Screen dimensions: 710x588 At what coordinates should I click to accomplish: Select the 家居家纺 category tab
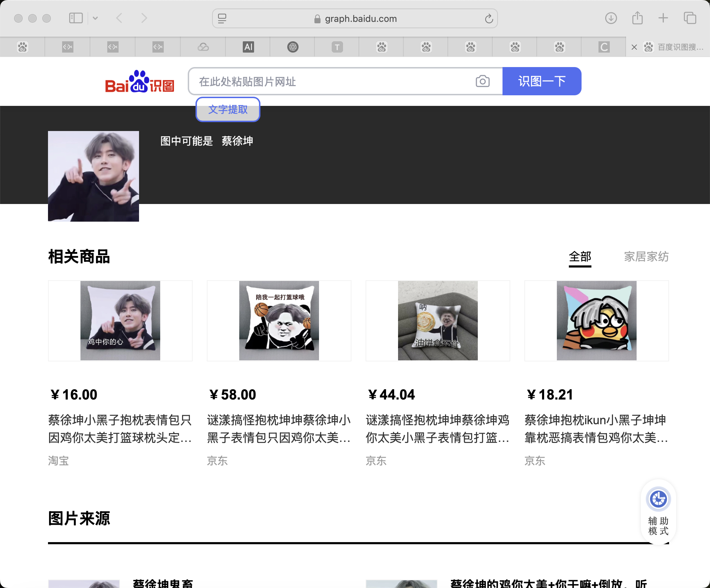tap(646, 257)
